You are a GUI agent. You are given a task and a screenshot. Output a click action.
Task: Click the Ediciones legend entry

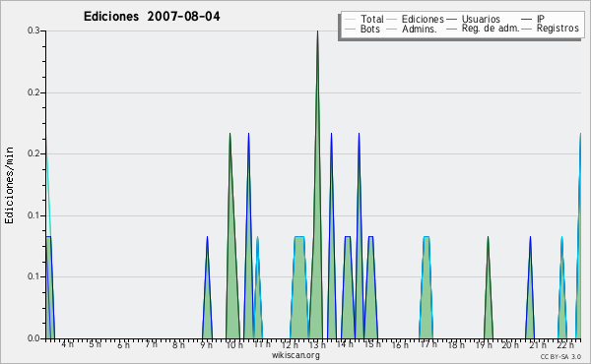pyautogui.click(x=416, y=19)
